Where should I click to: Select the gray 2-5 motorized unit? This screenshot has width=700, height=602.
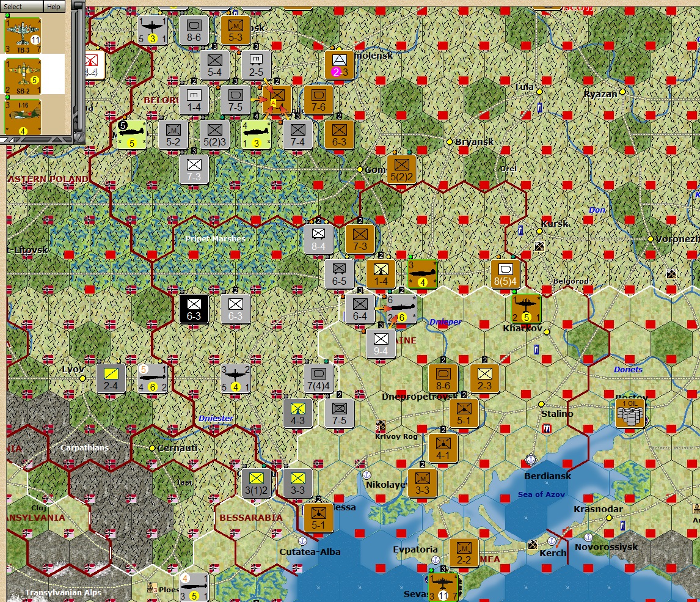point(256,65)
